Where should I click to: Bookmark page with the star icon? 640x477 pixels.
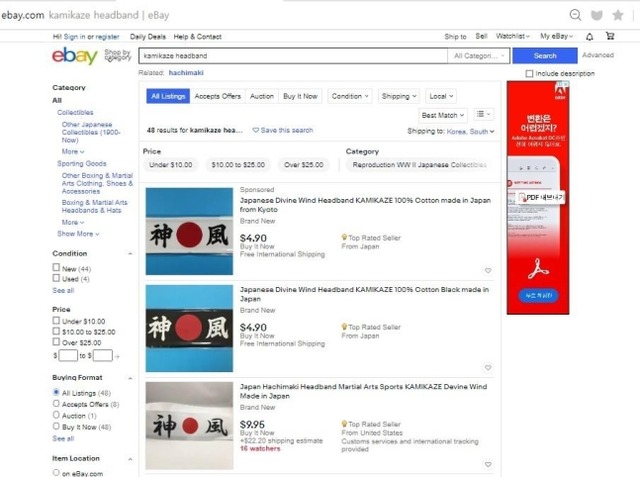click(x=618, y=15)
